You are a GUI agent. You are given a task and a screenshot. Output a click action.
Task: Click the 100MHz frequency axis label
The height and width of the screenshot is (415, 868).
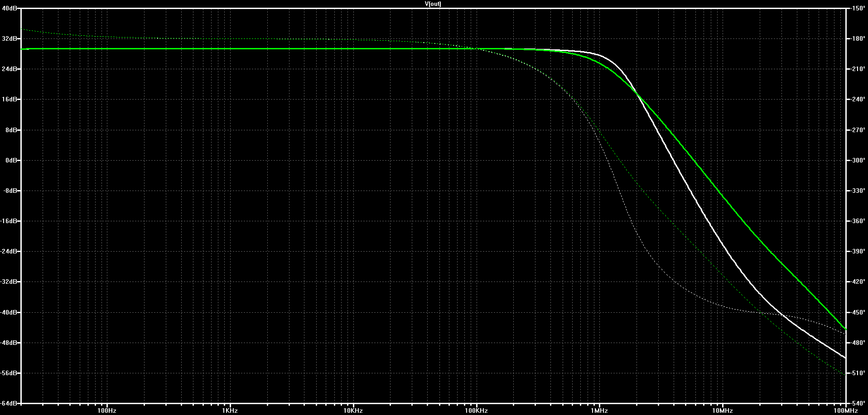[845, 410]
